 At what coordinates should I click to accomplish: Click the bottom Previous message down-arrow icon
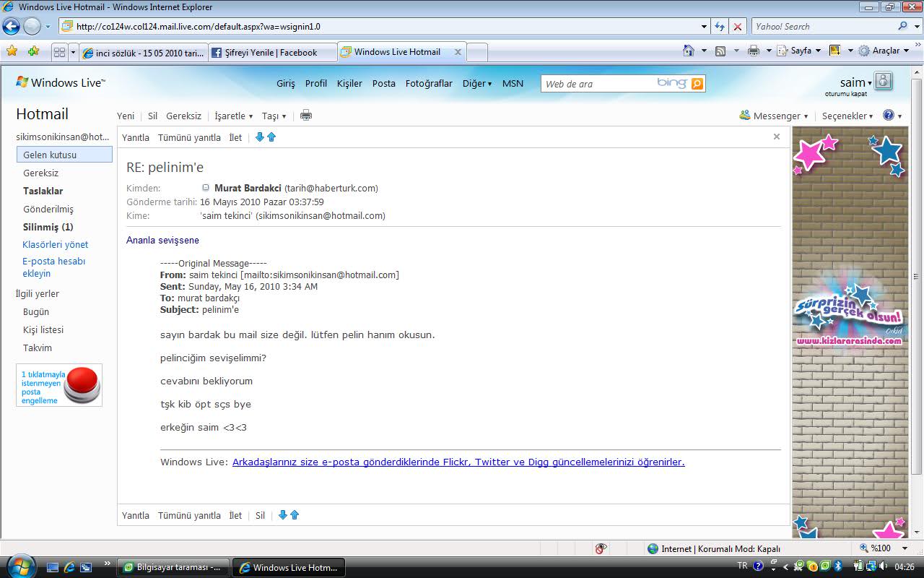coord(283,515)
